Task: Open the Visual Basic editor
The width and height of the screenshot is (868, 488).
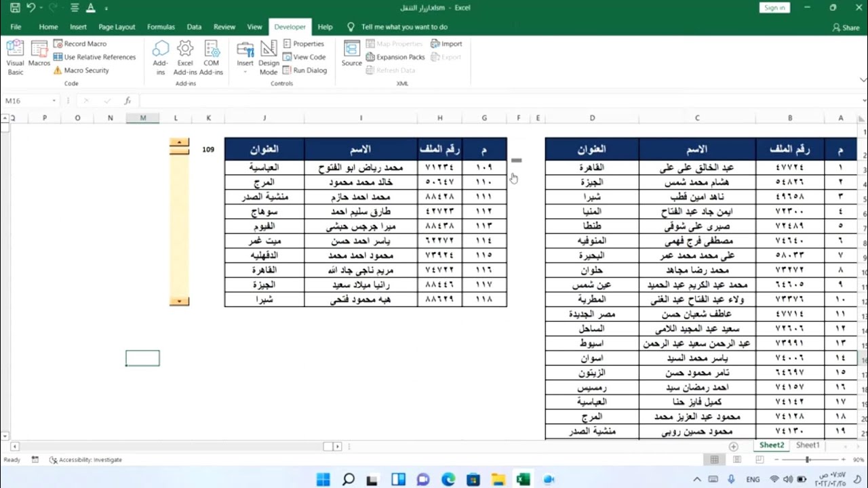Action: point(15,58)
